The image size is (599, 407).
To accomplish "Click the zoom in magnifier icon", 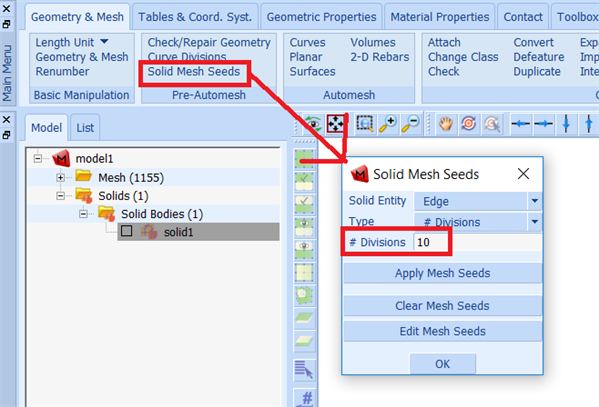I will point(387,124).
